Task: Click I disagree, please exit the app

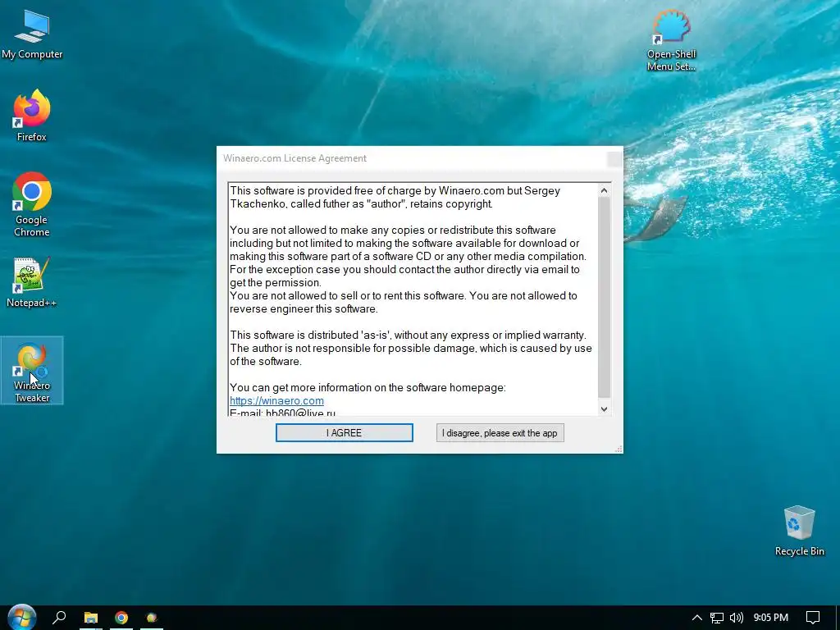Action: click(x=500, y=433)
